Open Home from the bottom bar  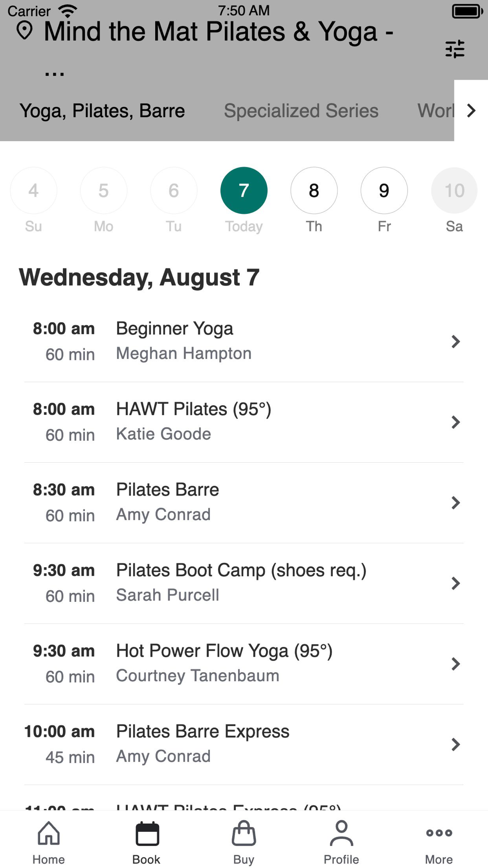point(49,842)
